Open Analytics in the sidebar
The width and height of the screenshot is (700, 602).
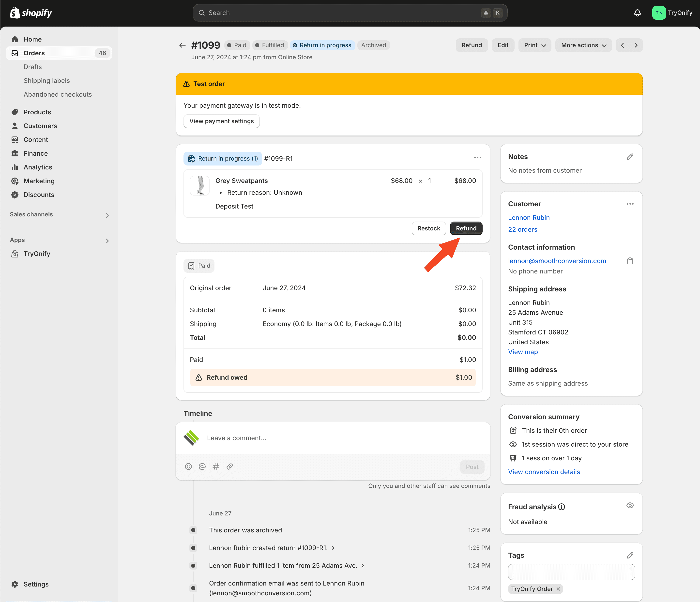38,167
